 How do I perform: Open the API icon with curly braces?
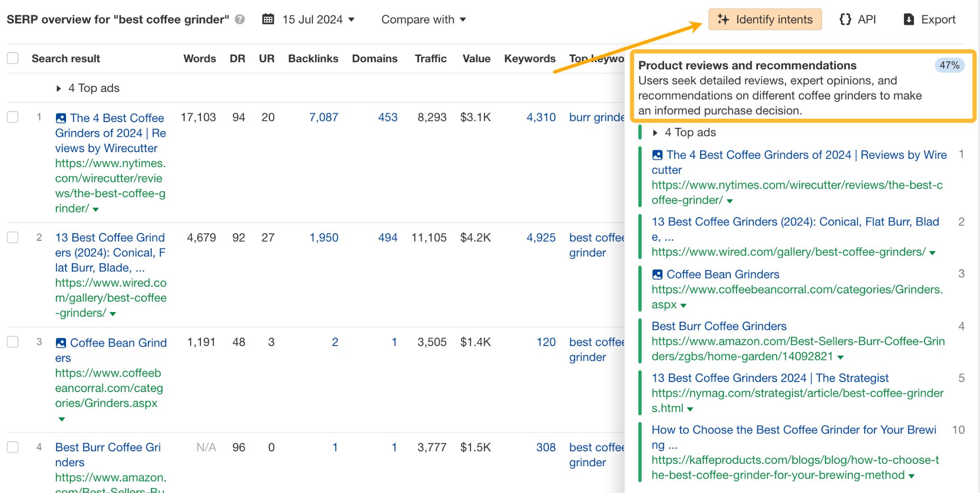pyautogui.click(x=845, y=19)
